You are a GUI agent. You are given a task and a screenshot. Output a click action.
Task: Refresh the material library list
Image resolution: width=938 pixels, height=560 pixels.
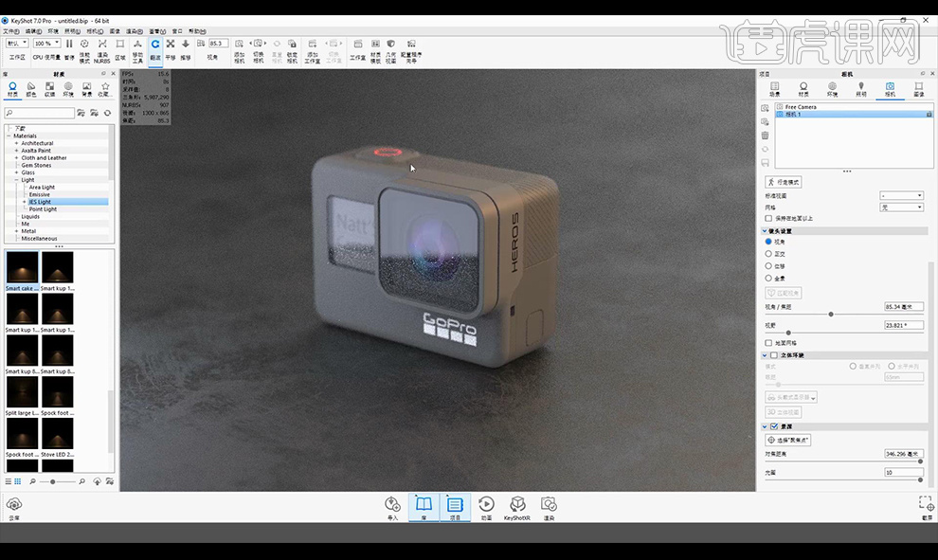pyautogui.click(x=108, y=113)
